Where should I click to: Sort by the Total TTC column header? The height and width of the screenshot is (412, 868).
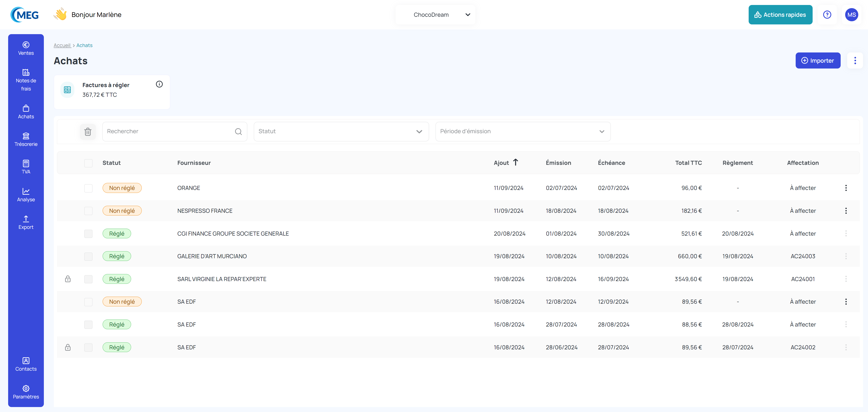(688, 163)
